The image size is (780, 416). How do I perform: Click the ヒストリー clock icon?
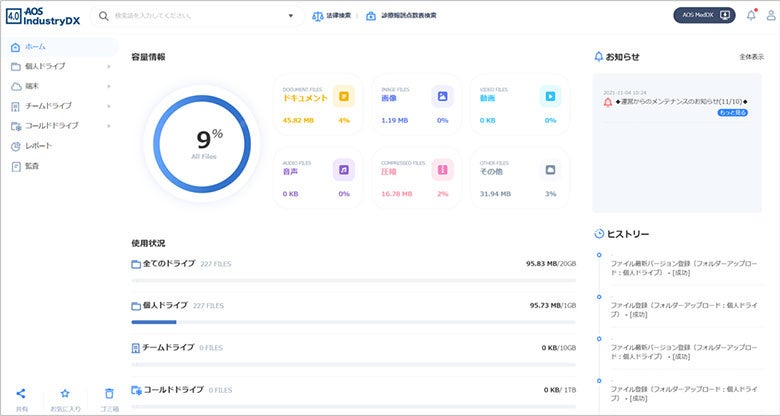pos(599,234)
